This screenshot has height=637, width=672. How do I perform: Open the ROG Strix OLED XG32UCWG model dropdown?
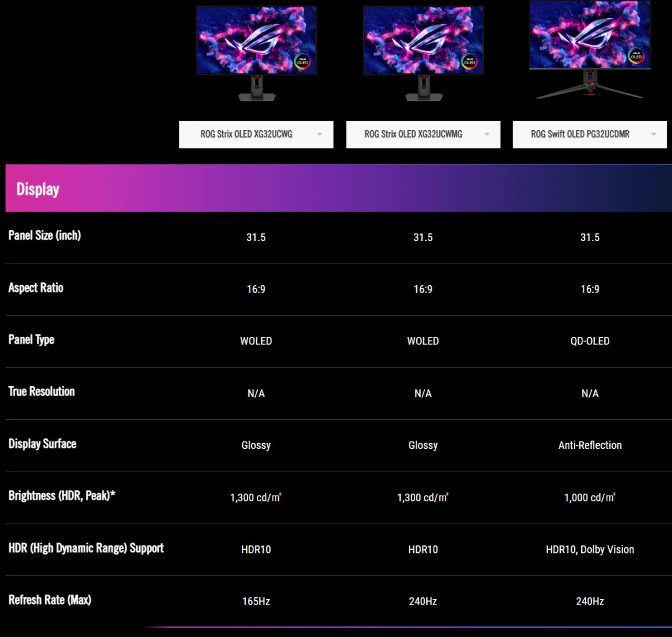tap(256, 134)
